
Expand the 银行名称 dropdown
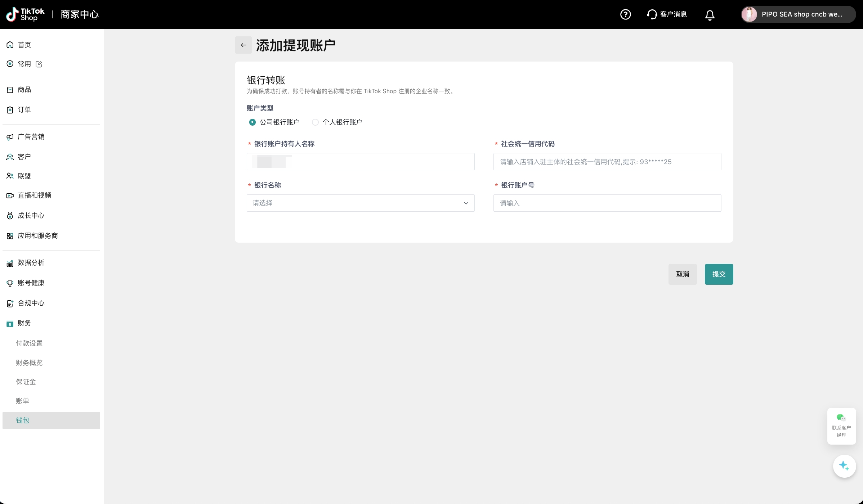coord(360,203)
